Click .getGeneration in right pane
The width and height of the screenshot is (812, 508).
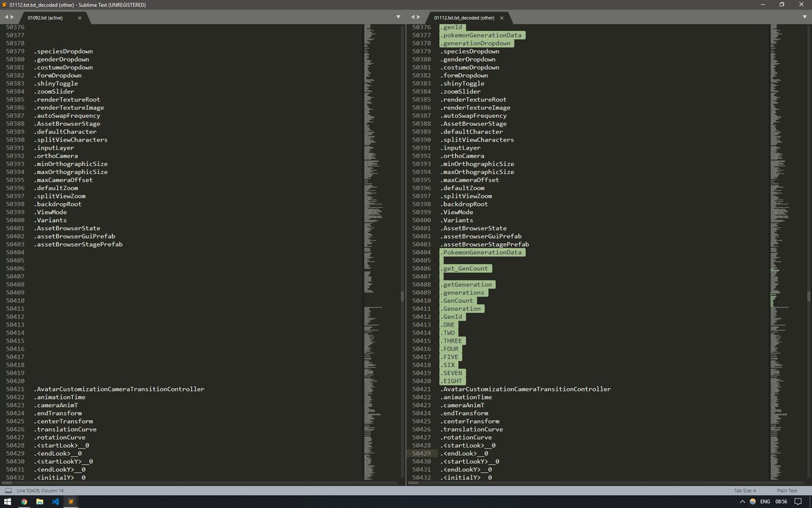(467, 284)
